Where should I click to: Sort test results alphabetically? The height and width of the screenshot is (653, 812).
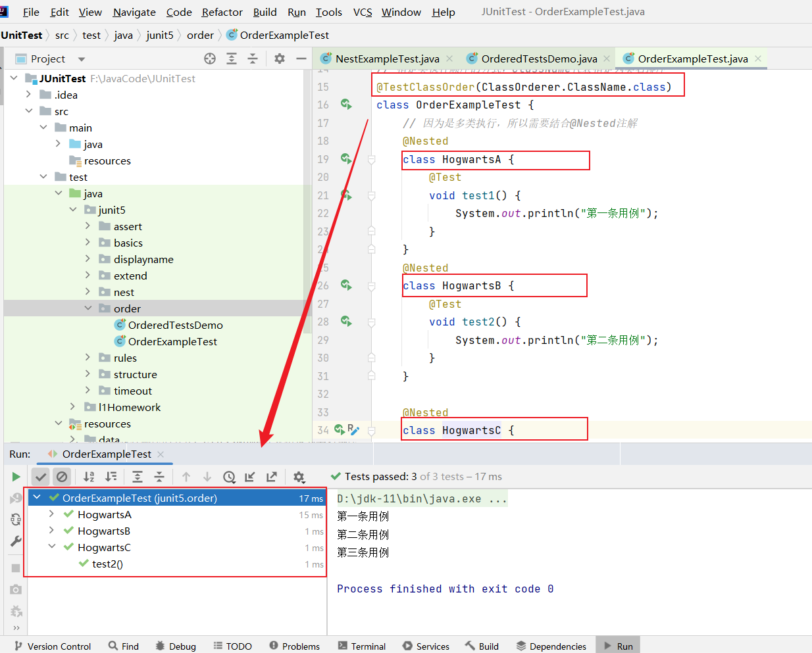[89, 477]
